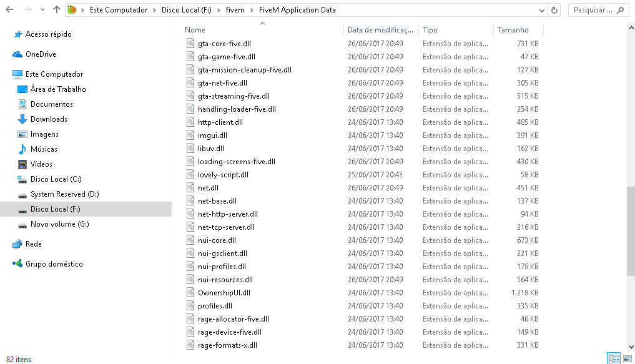The width and height of the screenshot is (635, 364).
Task: Expand chevron after 'Este Computador' breadcrumb
Action: (x=154, y=11)
